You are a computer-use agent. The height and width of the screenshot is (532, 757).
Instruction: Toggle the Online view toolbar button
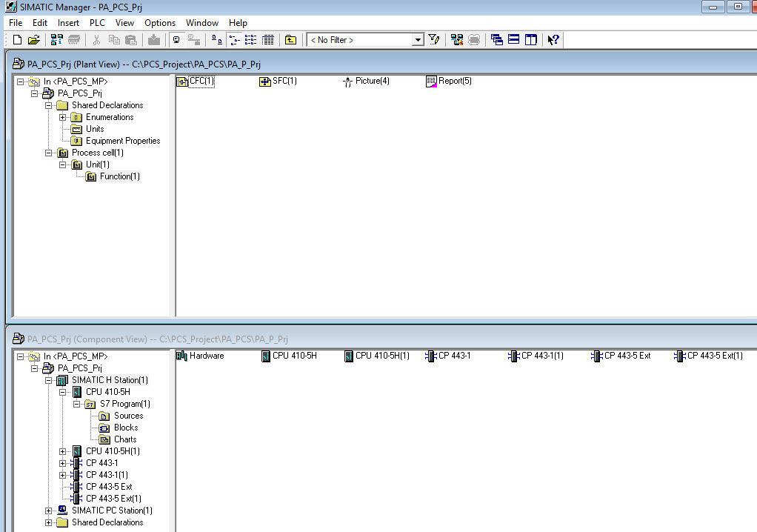tap(177, 40)
